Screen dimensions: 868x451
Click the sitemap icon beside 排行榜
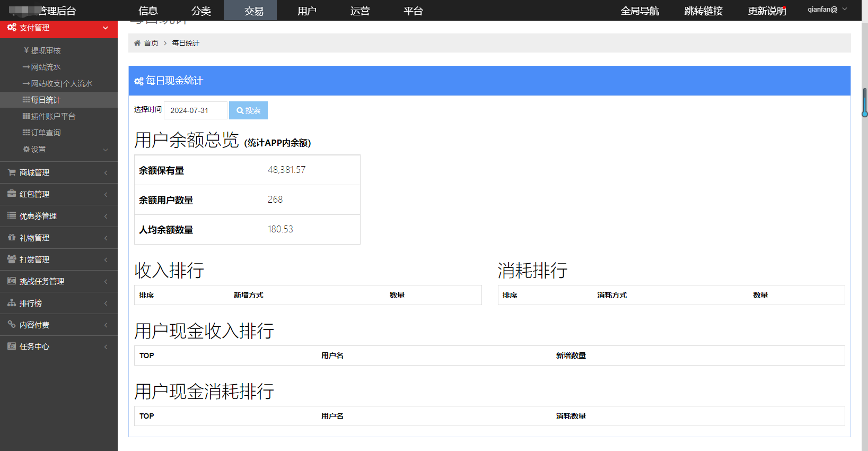12,303
